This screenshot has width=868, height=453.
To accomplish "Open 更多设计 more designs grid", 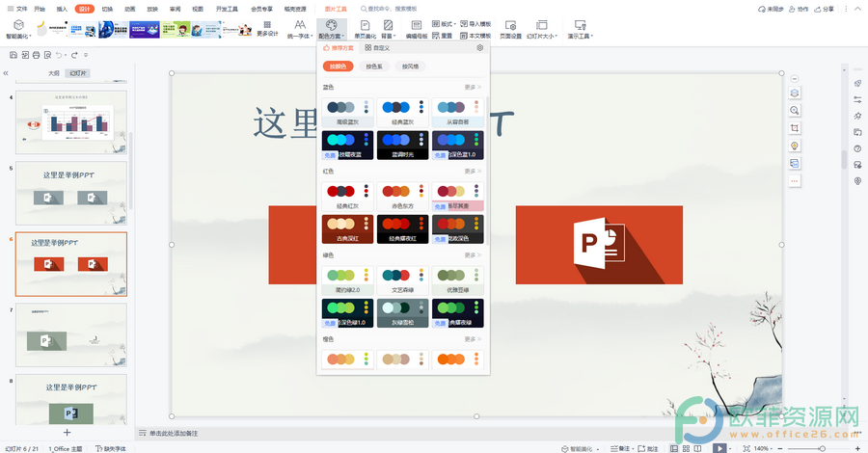I will (x=267, y=29).
